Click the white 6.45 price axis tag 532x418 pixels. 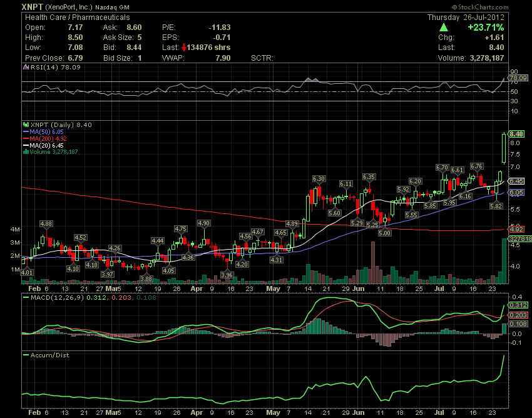pyautogui.click(x=516, y=181)
